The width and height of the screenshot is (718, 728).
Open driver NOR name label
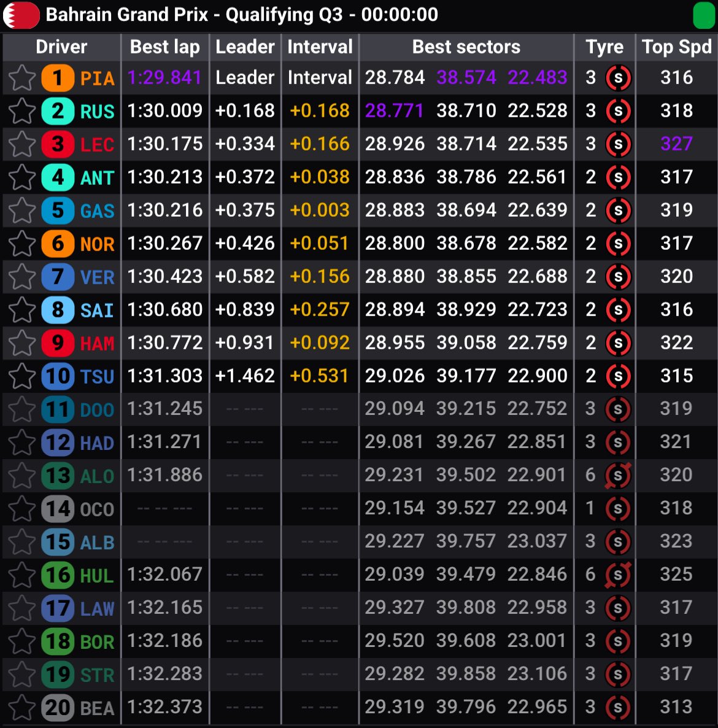point(97,244)
